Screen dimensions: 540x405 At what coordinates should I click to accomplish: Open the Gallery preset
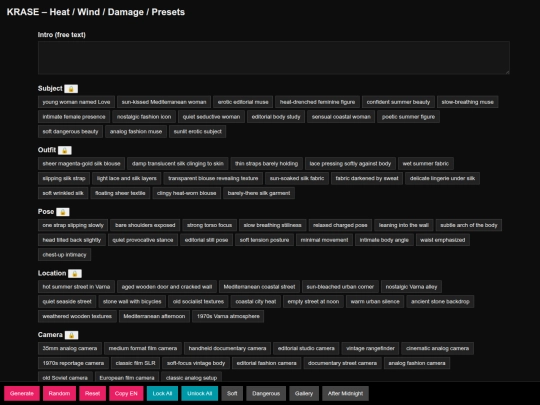coord(304,394)
